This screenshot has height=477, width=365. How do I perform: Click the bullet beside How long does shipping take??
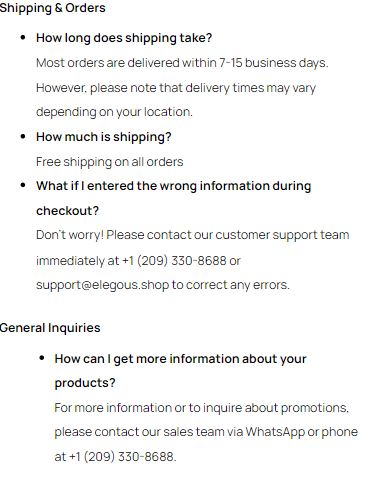[x=23, y=38]
